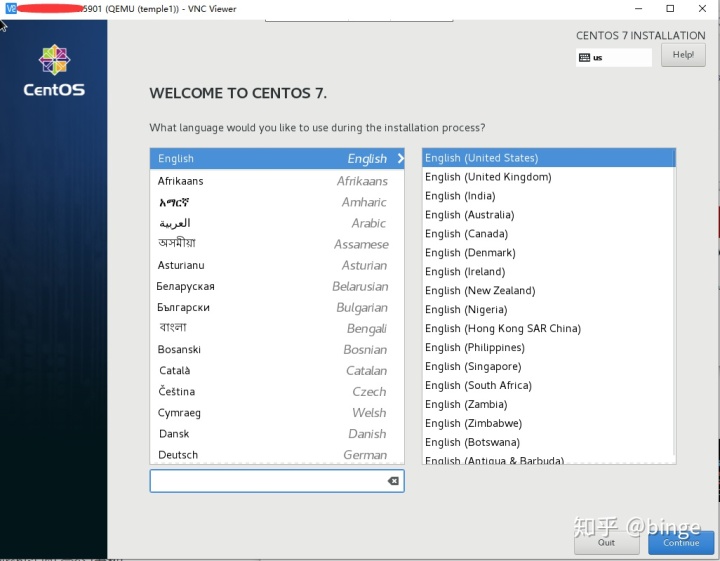Click the Quit button

click(606, 542)
